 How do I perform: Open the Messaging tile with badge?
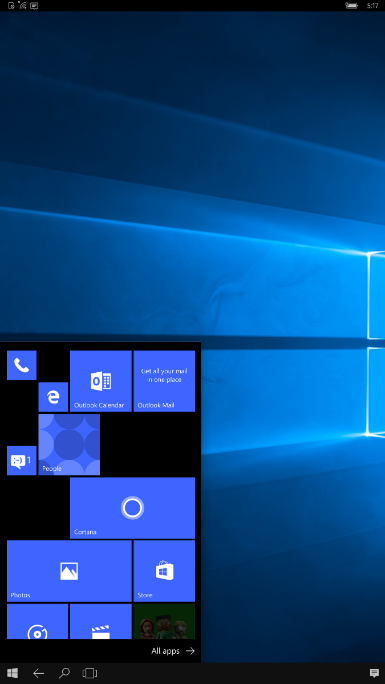pyautogui.click(x=21, y=460)
